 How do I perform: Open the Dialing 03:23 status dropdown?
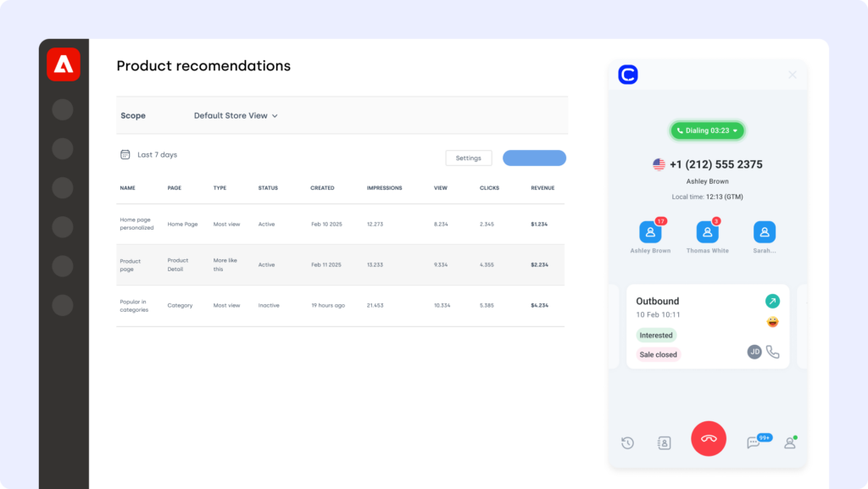coord(708,131)
